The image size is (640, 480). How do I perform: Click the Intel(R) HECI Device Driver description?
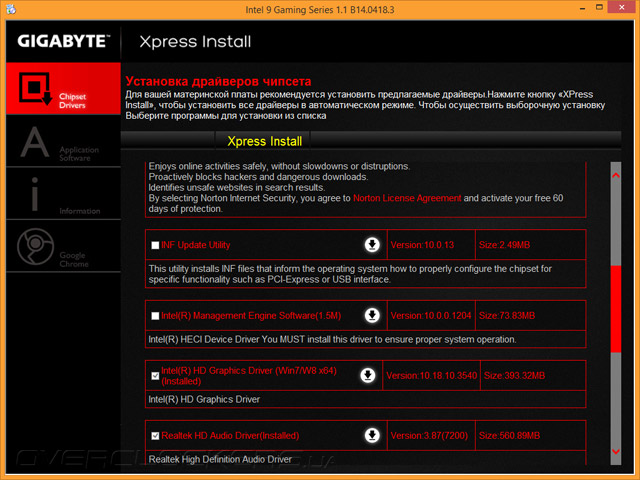(x=332, y=340)
